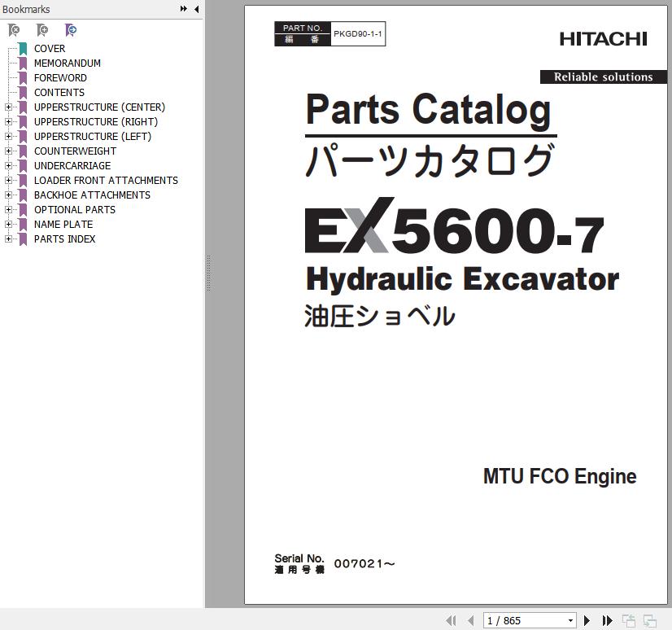Select LOADER FRONT ATTACHMENTS bookmark
This screenshot has width=672, height=630.
(x=106, y=180)
